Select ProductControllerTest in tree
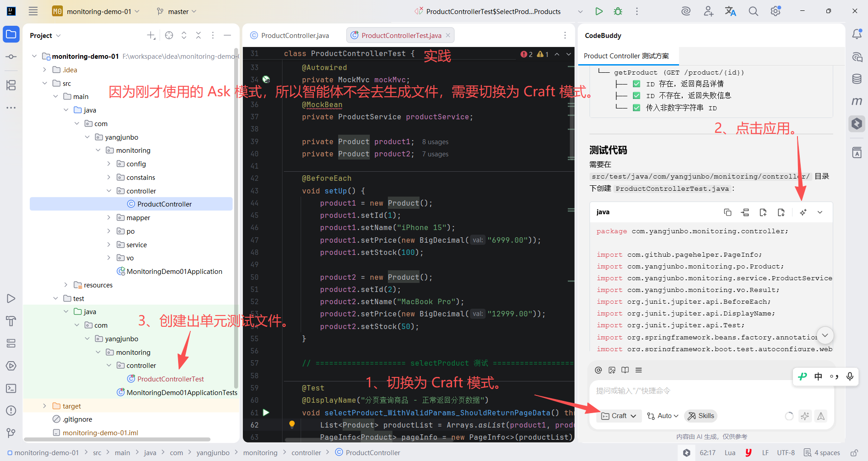868x461 pixels. 170,379
